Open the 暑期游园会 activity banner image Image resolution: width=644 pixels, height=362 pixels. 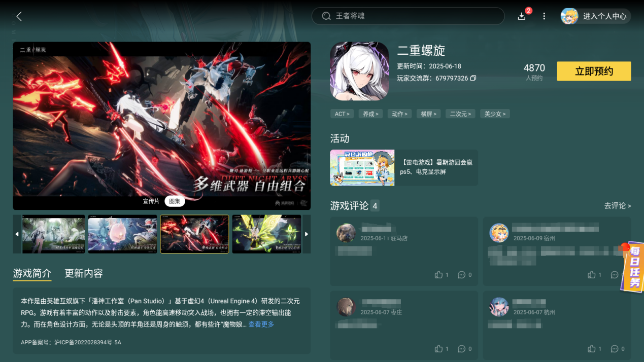362,168
